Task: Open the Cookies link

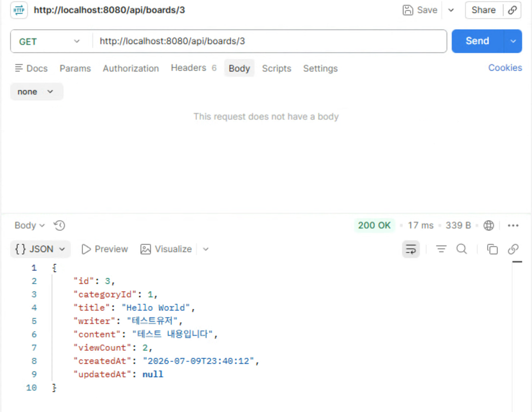Action: [x=505, y=68]
